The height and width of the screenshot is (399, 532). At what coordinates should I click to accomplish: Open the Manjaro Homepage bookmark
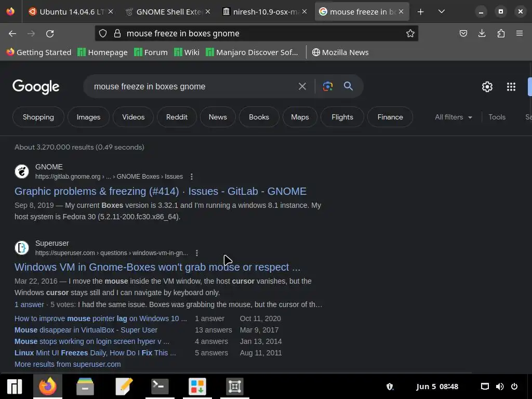(102, 52)
